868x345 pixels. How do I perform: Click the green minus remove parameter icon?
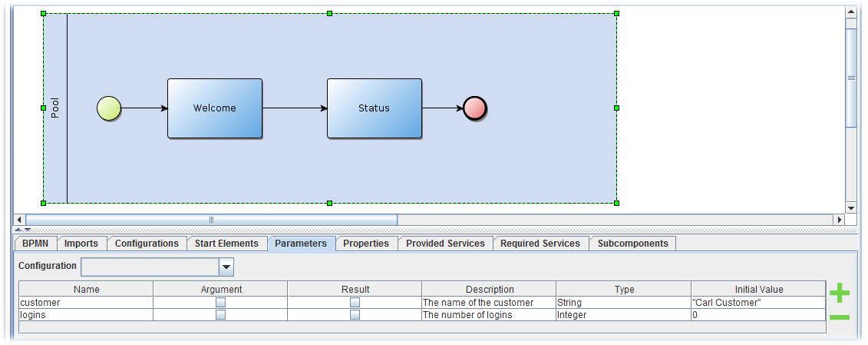point(840,317)
